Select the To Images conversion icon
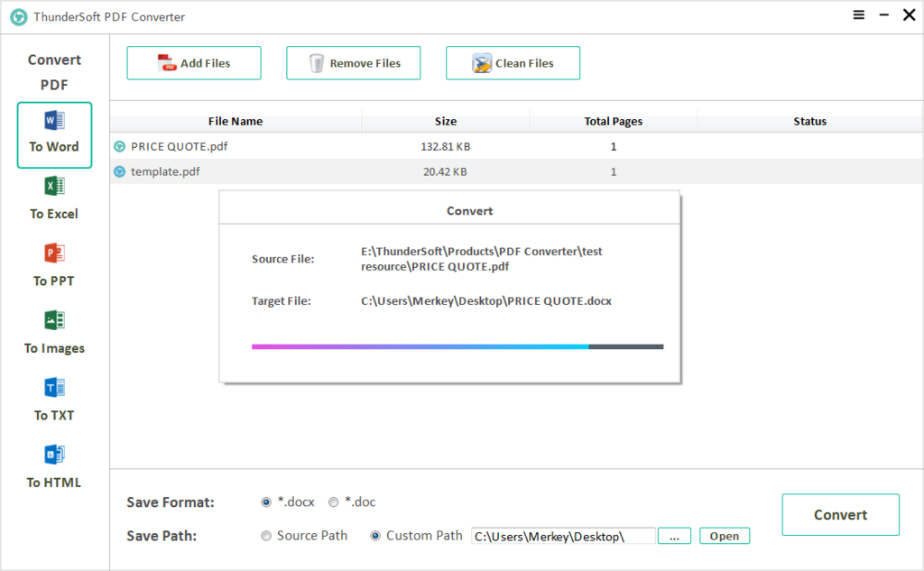The image size is (924, 571). coord(54,320)
